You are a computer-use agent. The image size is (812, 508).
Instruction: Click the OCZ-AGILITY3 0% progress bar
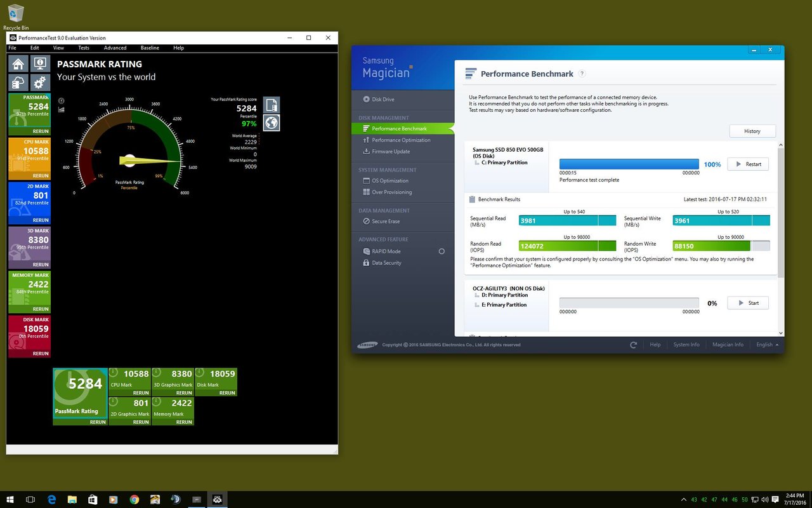tap(629, 303)
